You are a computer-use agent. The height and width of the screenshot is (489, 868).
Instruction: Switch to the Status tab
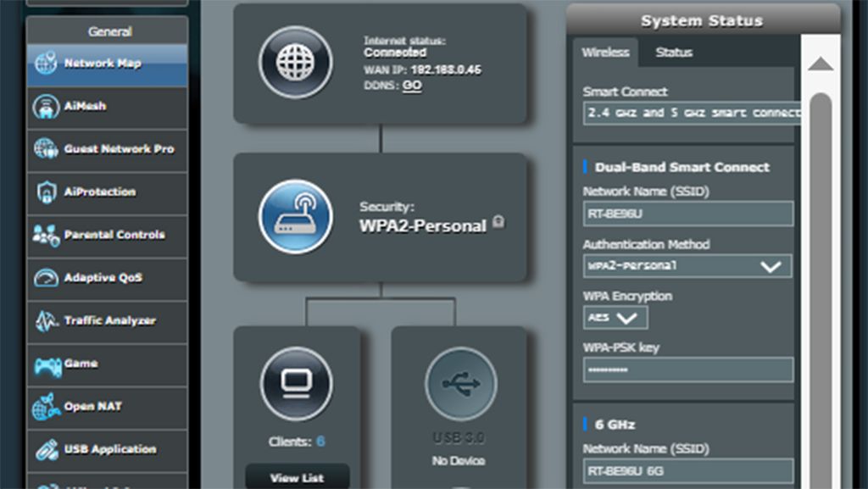674,52
